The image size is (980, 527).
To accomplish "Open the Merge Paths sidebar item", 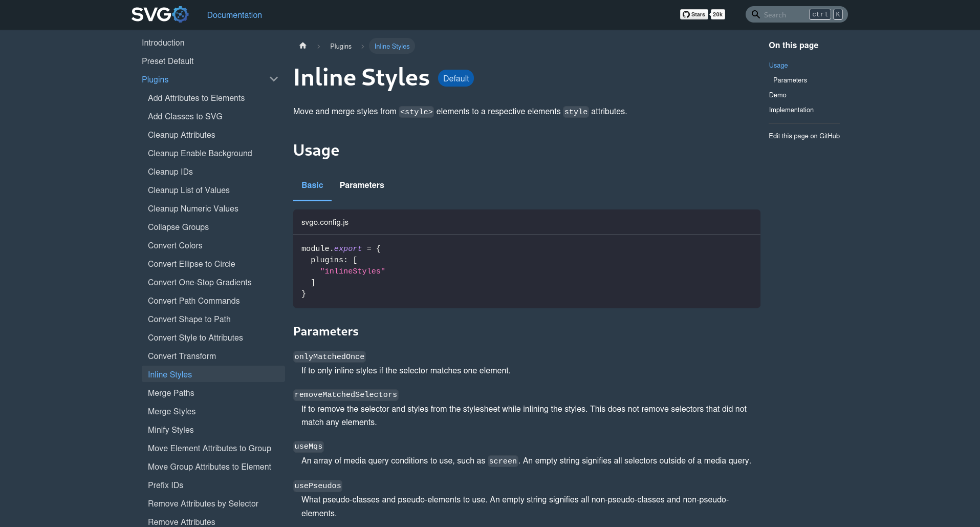I will pos(171,393).
